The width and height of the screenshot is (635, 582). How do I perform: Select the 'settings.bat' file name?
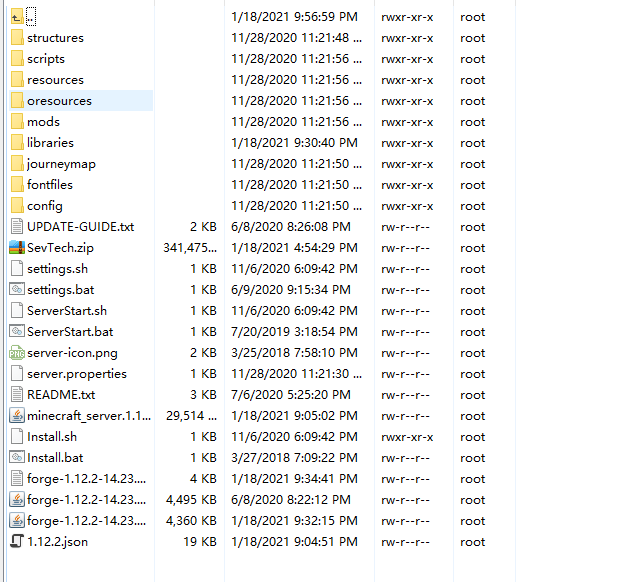(61, 290)
